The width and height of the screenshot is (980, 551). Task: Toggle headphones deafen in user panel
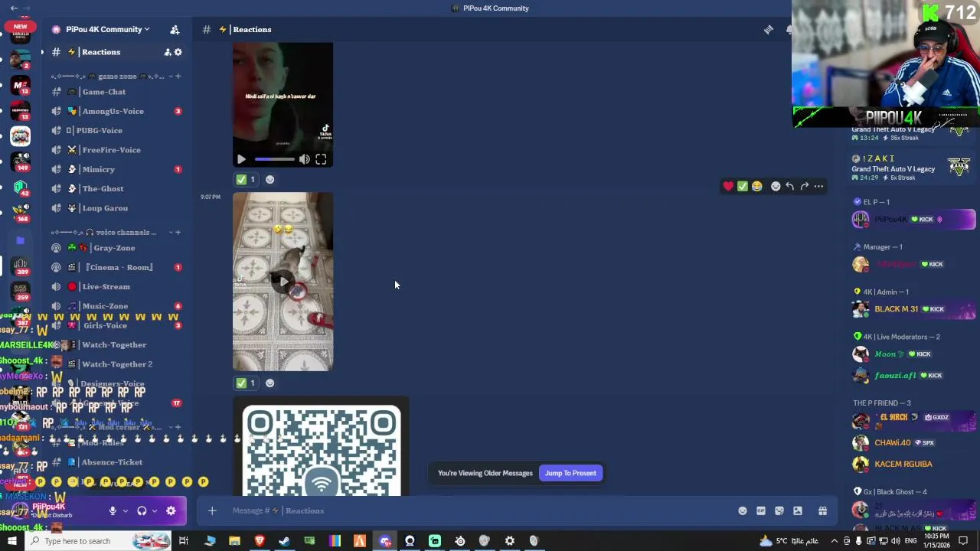click(x=142, y=510)
